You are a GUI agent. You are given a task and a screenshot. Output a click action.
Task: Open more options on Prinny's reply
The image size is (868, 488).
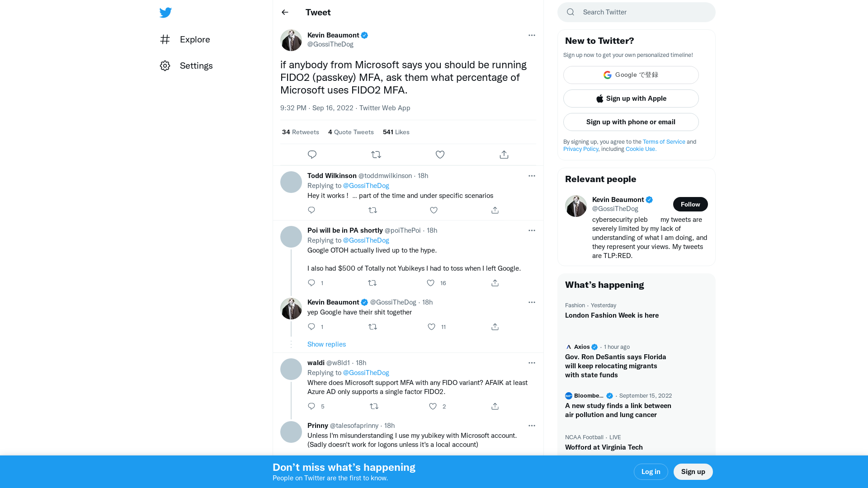click(532, 425)
